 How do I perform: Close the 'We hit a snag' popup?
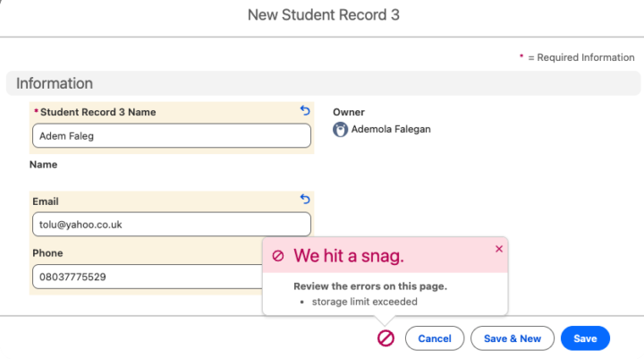pos(499,250)
